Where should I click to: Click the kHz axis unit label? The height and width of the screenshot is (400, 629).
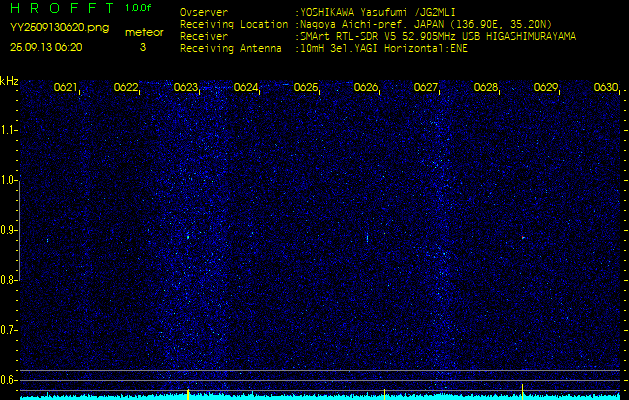[x=9, y=81]
